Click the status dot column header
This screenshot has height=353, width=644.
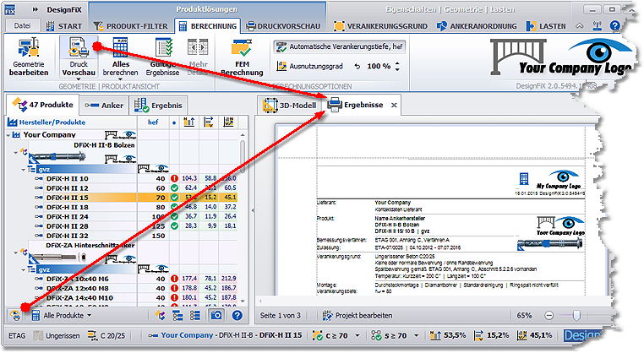[x=174, y=122]
